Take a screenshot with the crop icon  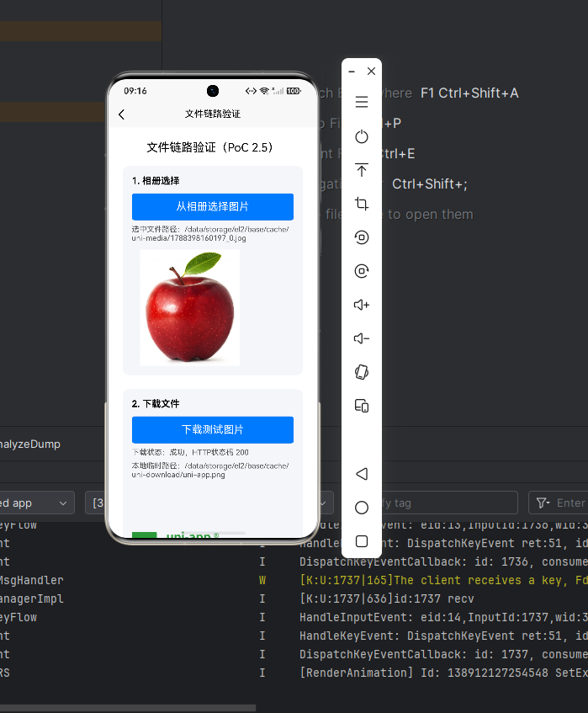point(361,204)
